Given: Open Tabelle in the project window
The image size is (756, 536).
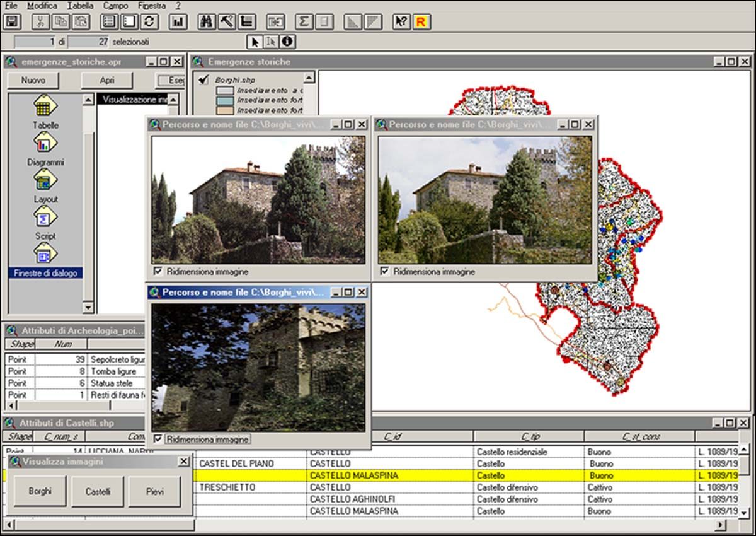Looking at the screenshot, I should (45, 112).
